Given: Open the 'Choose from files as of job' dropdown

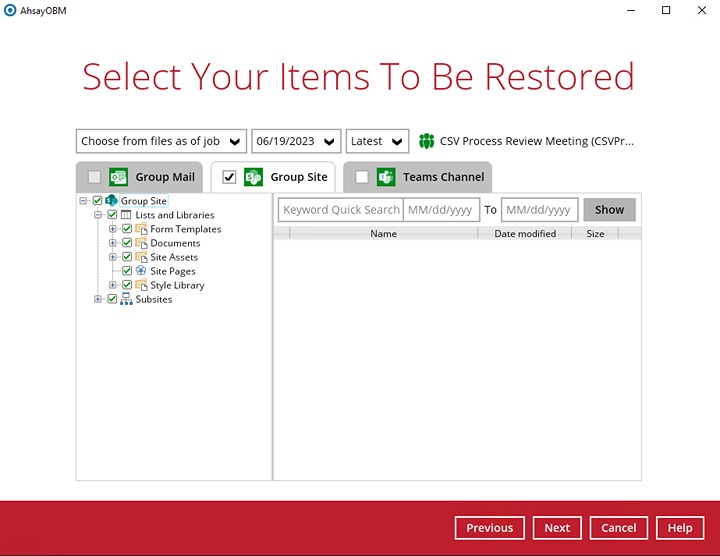Looking at the screenshot, I should [x=161, y=141].
